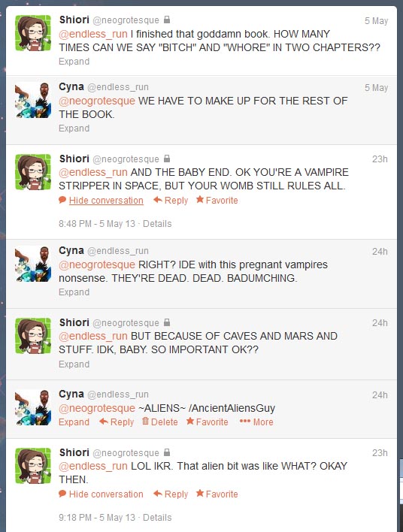Screen dimensions: 403x532
Task: Expand Cyna's MAKE UP FOR THE REST tweet
Action: tap(74, 128)
